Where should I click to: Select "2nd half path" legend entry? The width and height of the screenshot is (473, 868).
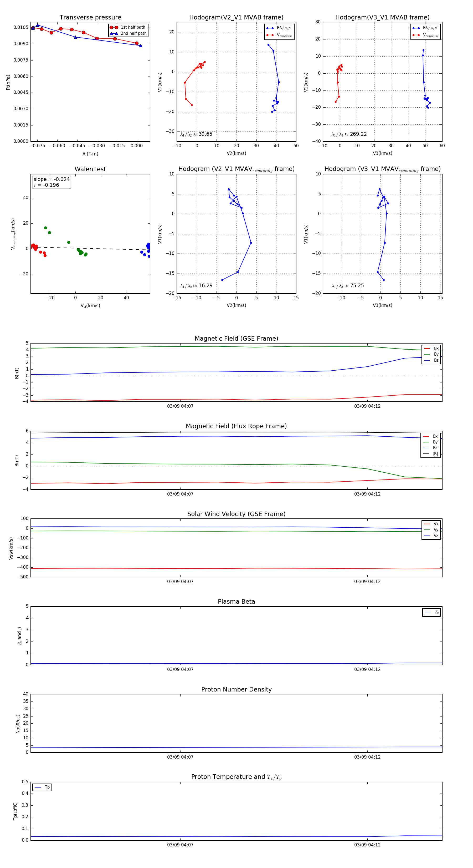pos(128,33)
